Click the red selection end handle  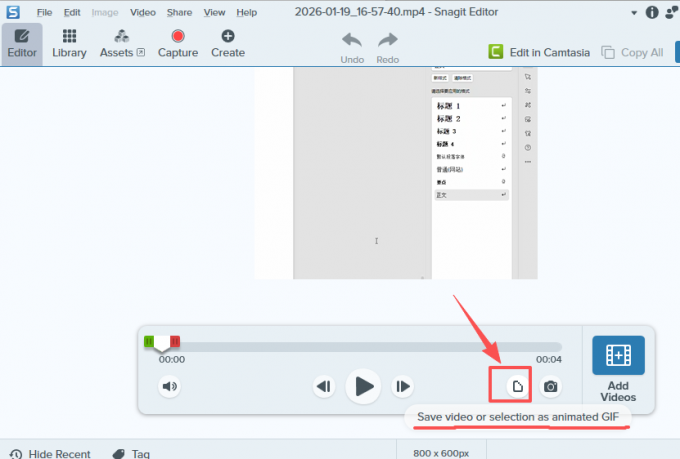175,341
